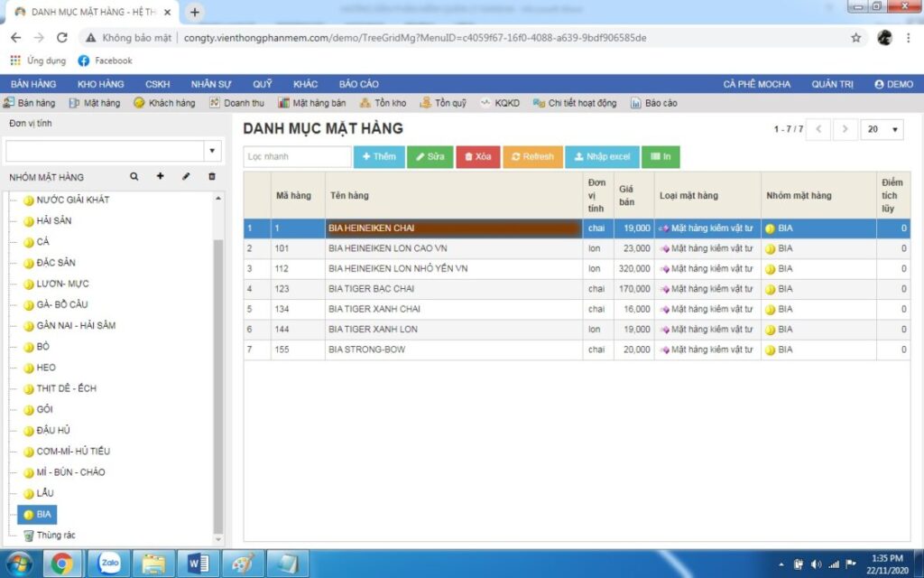The height and width of the screenshot is (578, 924).
Task: Open a new browser tab
Action: tap(195, 12)
